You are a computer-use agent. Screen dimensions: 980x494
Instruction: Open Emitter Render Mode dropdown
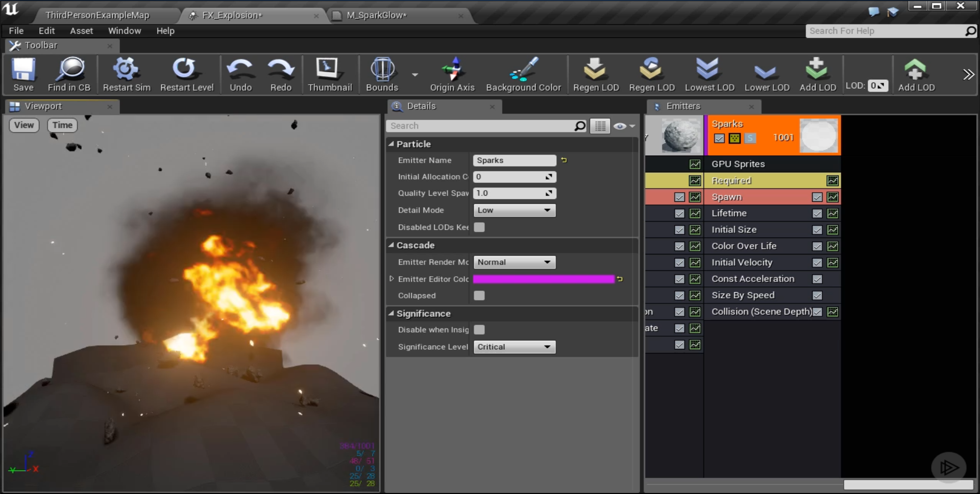pos(514,262)
